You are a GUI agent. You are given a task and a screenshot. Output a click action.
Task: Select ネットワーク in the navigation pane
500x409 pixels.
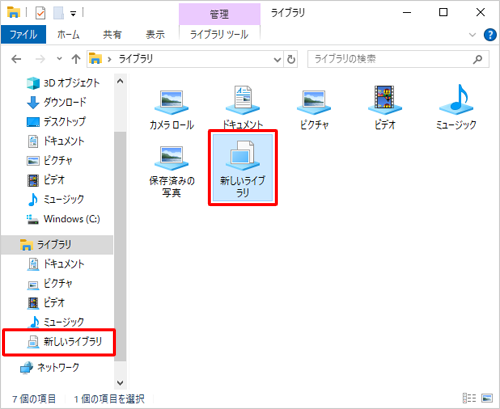click(x=49, y=367)
